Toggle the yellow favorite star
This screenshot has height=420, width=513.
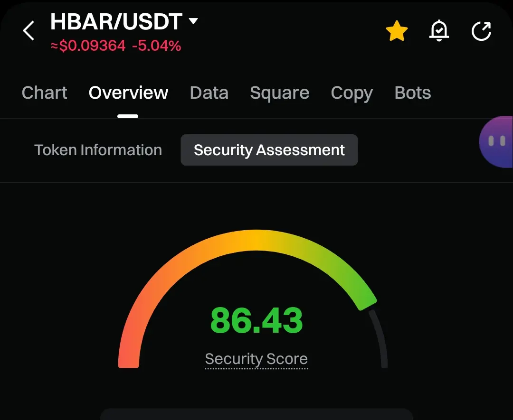click(x=397, y=31)
